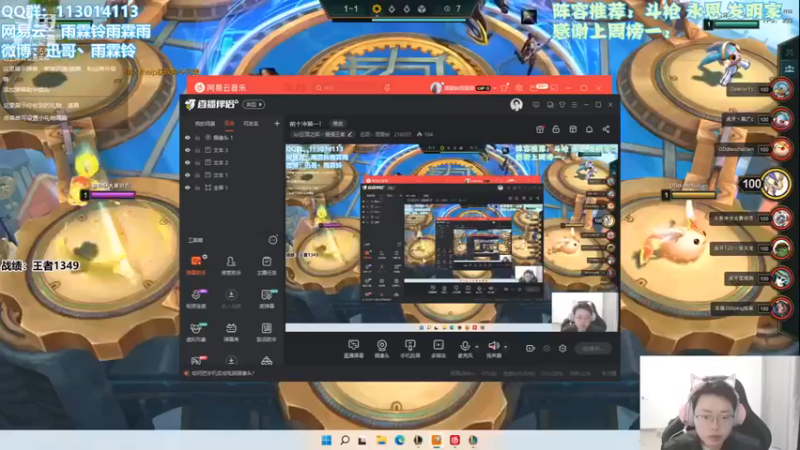Hide the 文本 1 layer

coord(188,175)
